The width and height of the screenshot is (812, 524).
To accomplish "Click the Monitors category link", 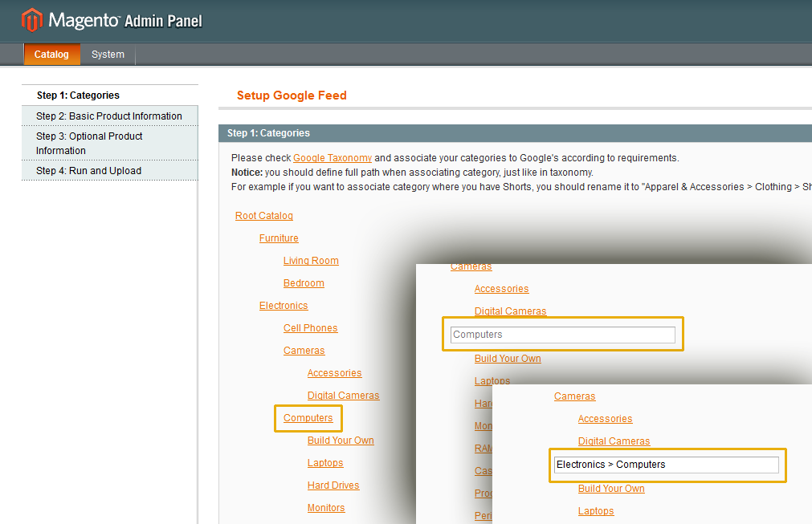I will coord(325,508).
